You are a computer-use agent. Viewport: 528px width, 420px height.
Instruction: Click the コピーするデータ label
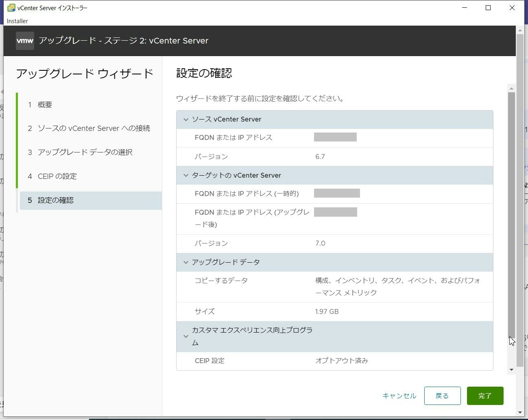click(x=221, y=281)
